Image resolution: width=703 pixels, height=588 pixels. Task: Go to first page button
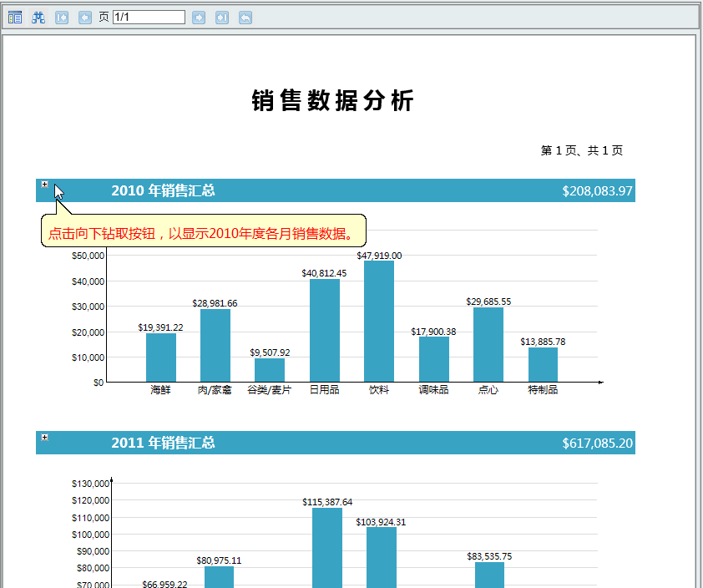[x=62, y=18]
